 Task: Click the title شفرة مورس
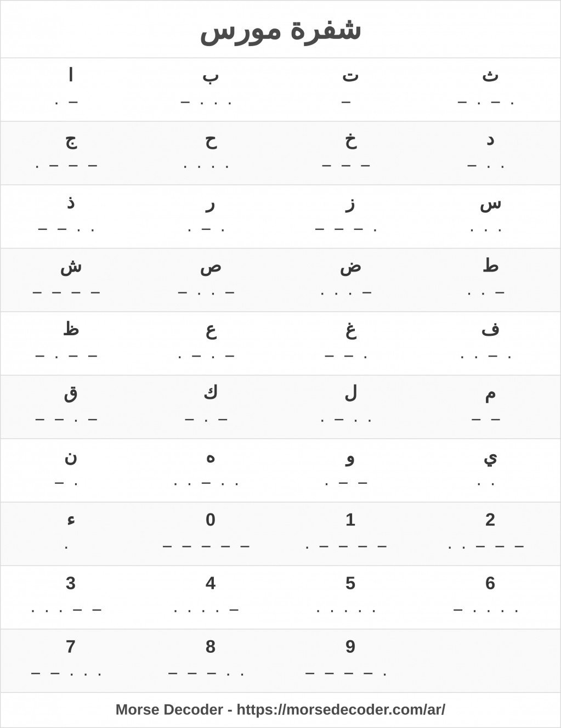[280, 30]
